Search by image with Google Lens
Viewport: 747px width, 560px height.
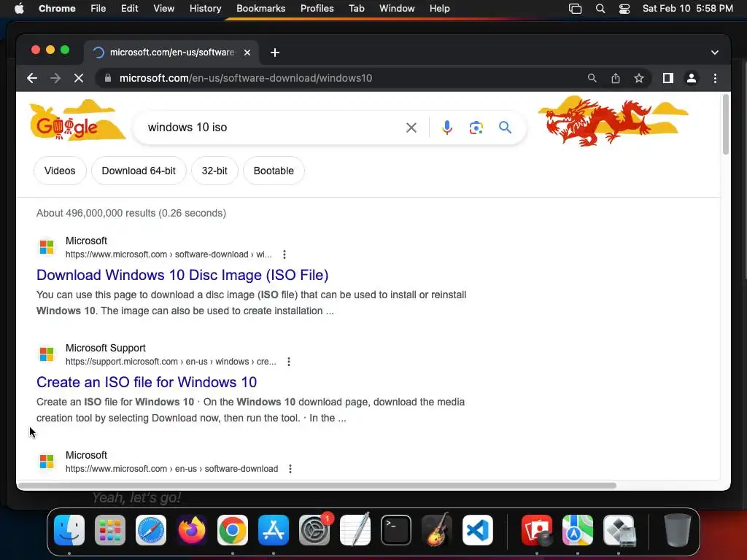click(476, 128)
